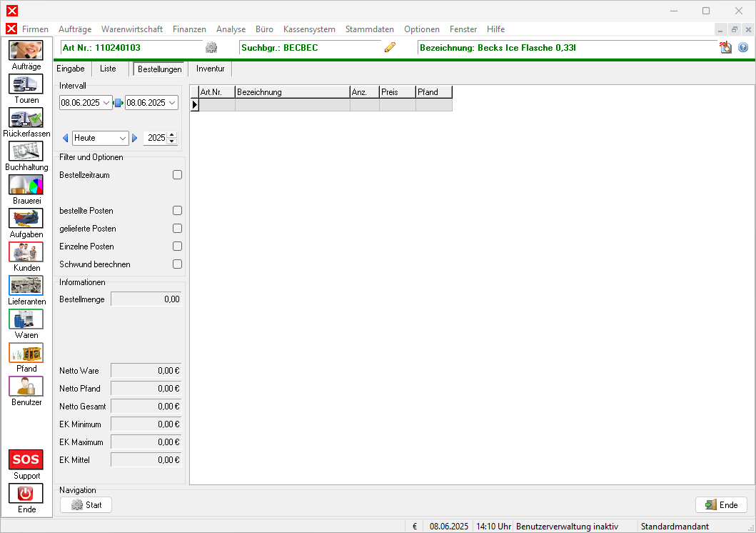Switch to the Inventur tab
This screenshot has height=533, width=756.
click(x=211, y=69)
